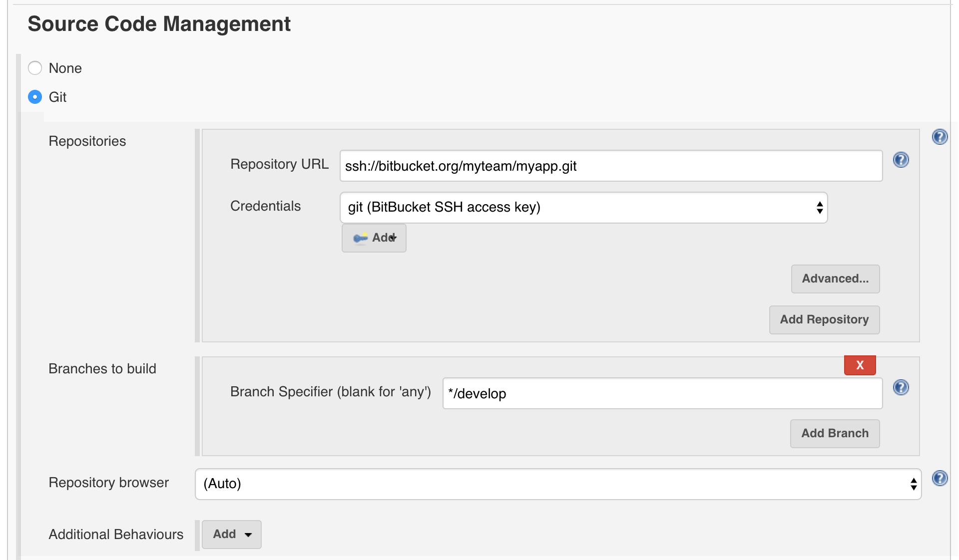Edit the Repository URL input field

point(610,166)
